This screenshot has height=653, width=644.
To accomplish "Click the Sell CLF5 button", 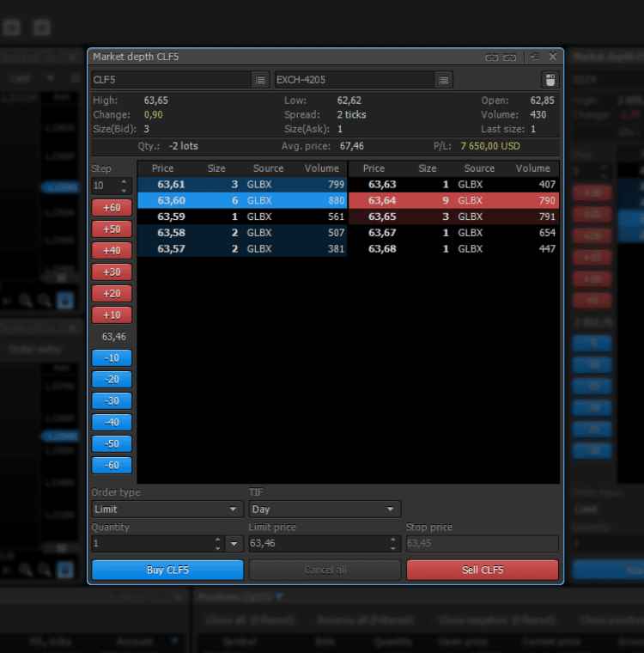I will [x=483, y=570].
